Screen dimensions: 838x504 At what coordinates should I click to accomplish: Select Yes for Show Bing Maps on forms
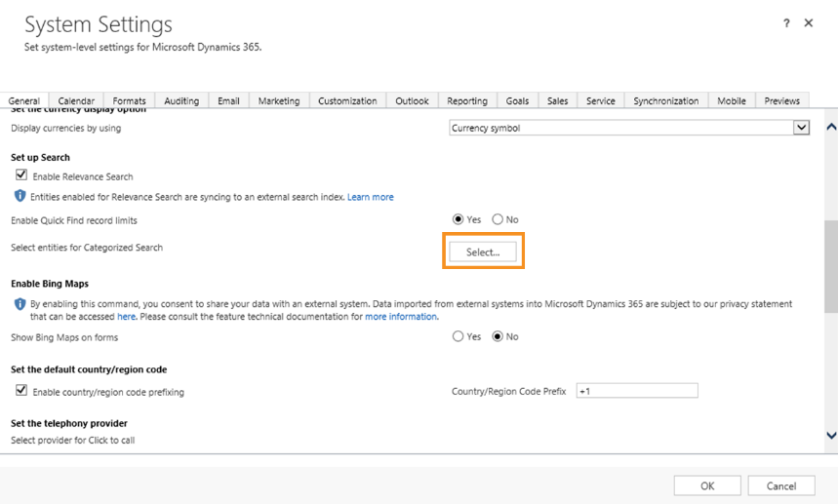pos(459,337)
